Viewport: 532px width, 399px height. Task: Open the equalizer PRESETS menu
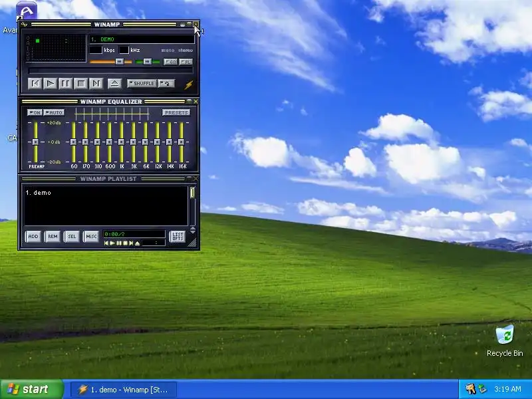pyautogui.click(x=176, y=112)
